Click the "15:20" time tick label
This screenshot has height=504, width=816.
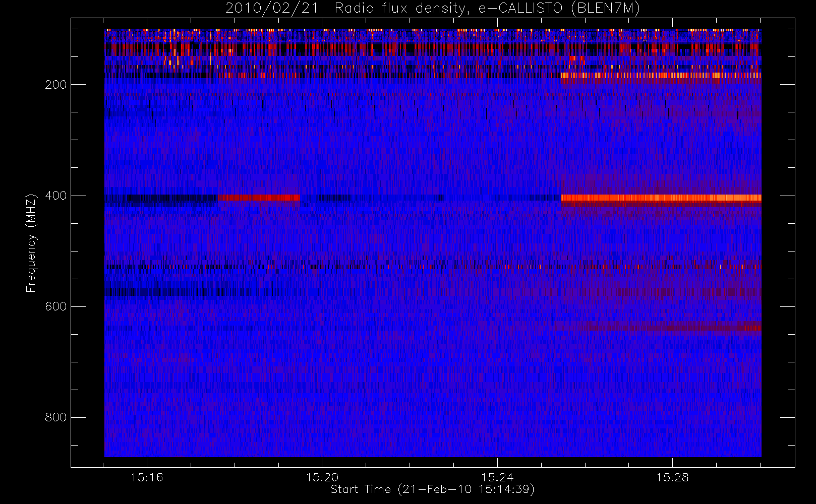click(322, 477)
